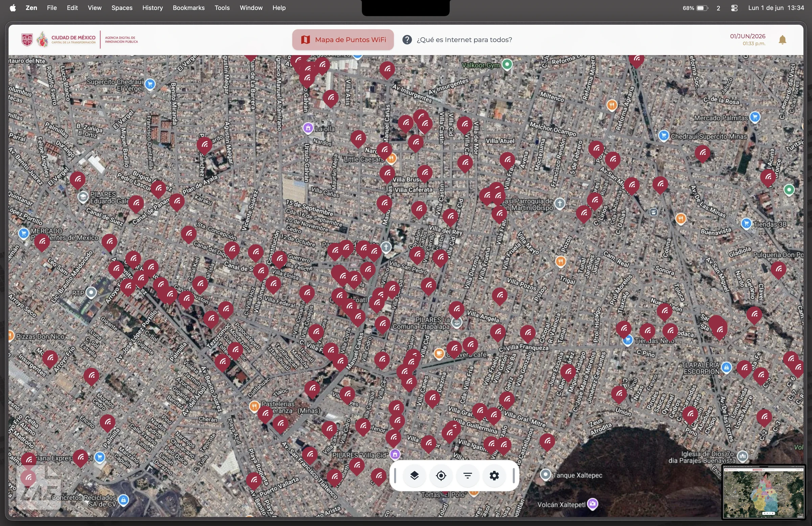Screen dimensions: 812x526
Task: Open the Apple menu
Action: pos(13,7)
